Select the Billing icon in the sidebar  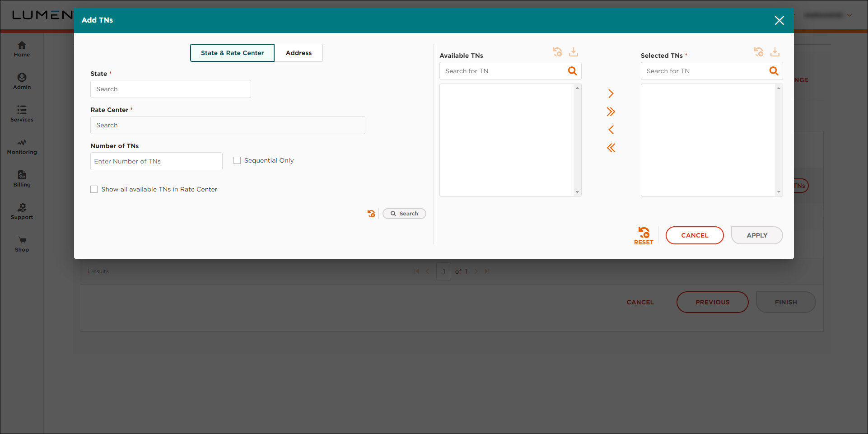coord(21,178)
